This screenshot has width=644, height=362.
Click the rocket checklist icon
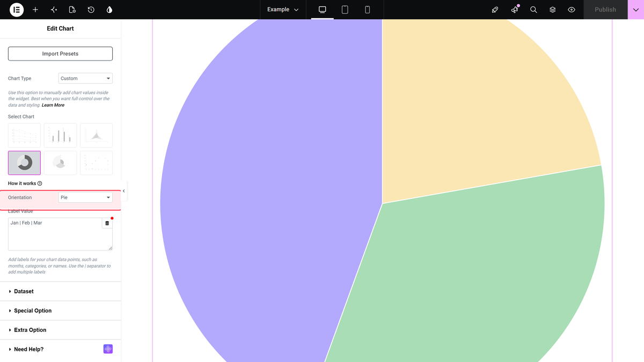pos(495,10)
